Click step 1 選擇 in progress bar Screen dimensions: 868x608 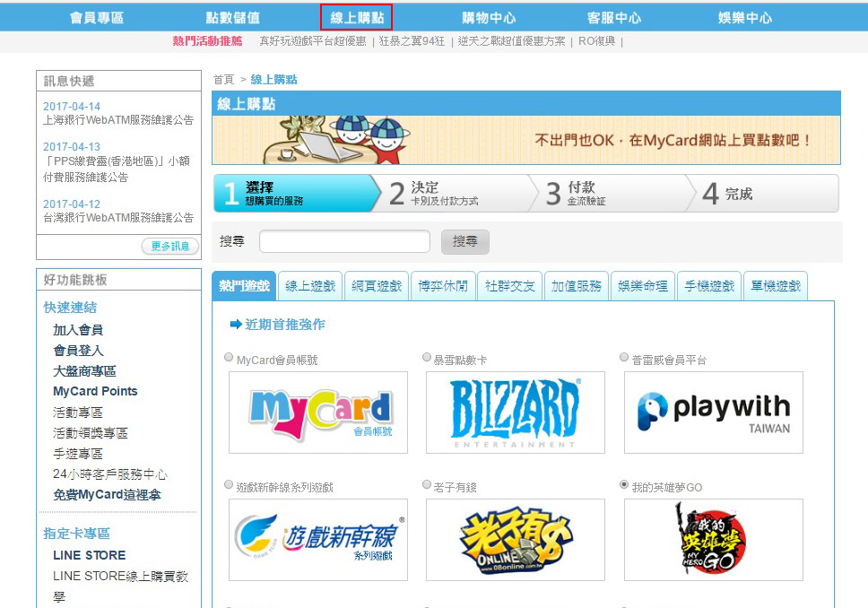[296, 194]
